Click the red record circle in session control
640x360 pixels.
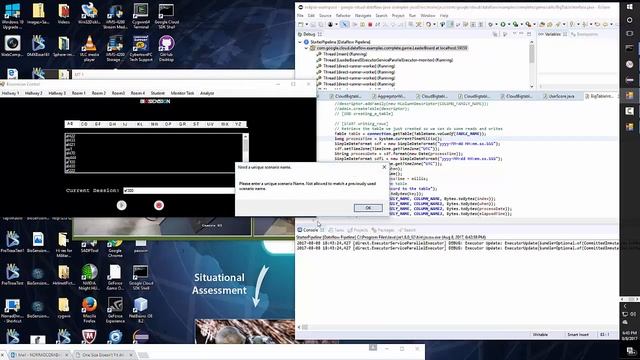click(x=159, y=205)
